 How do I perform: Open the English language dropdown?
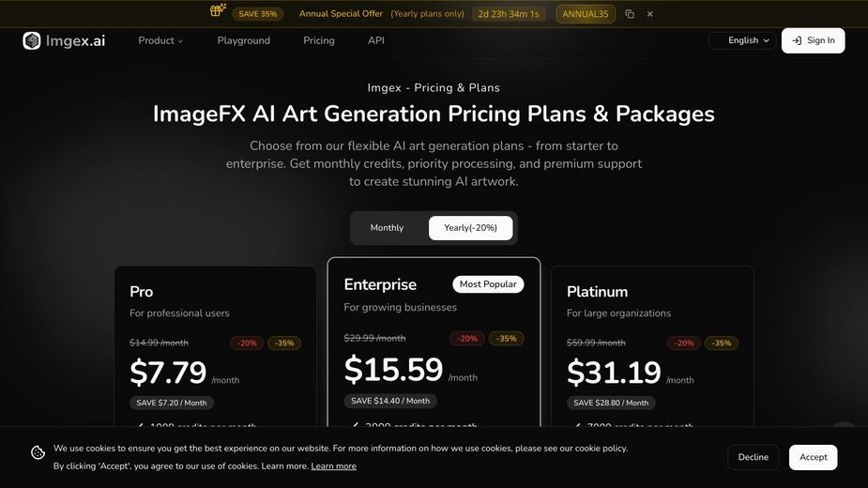pos(742,40)
